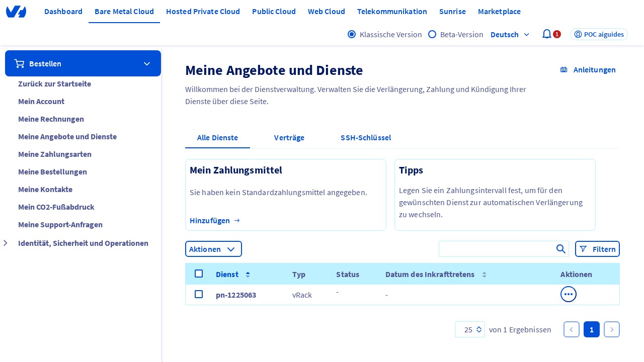Check the checkbox for service pn-1225063
Image resolution: width=644 pixels, height=362 pixels.
[x=199, y=294]
